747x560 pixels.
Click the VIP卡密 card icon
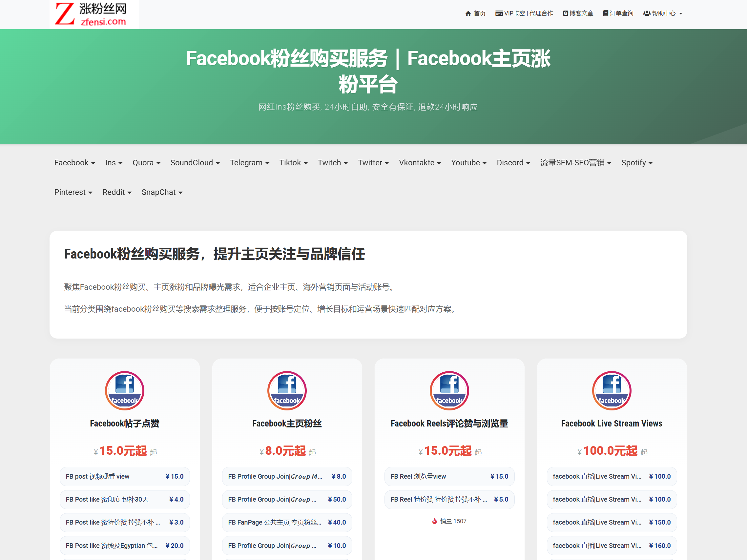click(499, 13)
